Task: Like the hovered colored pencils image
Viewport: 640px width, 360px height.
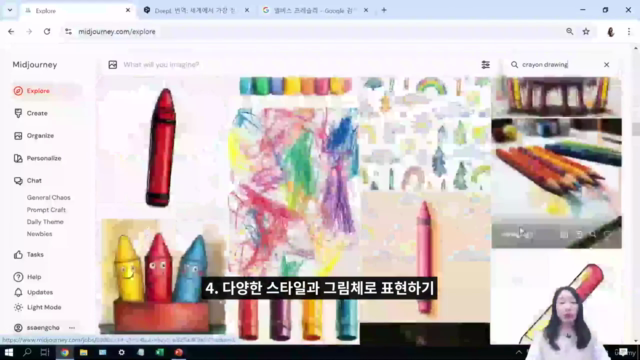Action: click(608, 234)
